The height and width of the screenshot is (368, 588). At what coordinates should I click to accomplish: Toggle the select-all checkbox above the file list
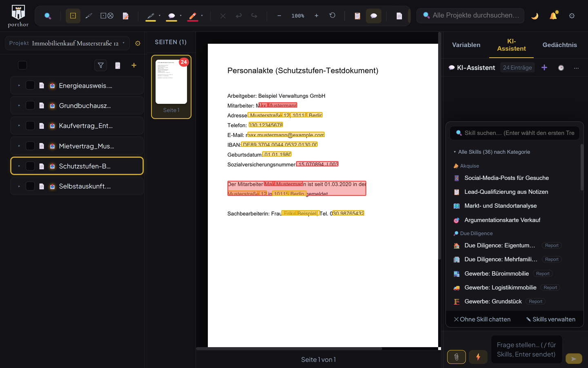(22, 65)
